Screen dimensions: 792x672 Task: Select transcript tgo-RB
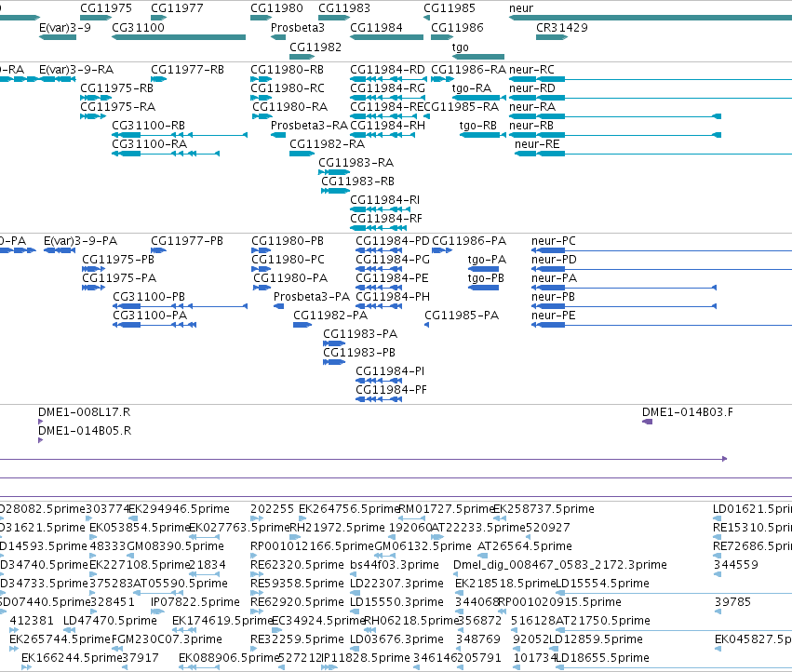(477, 126)
